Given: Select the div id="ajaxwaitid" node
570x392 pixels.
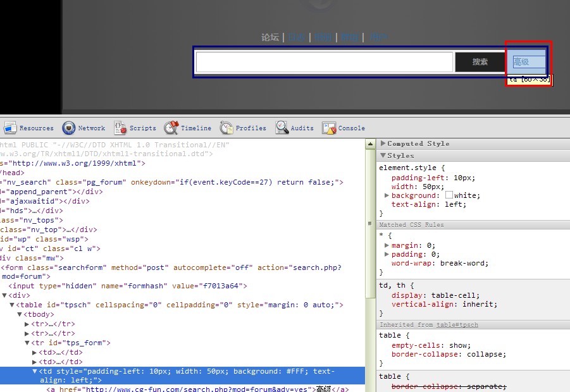Looking at the screenshot, I should 45,201.
